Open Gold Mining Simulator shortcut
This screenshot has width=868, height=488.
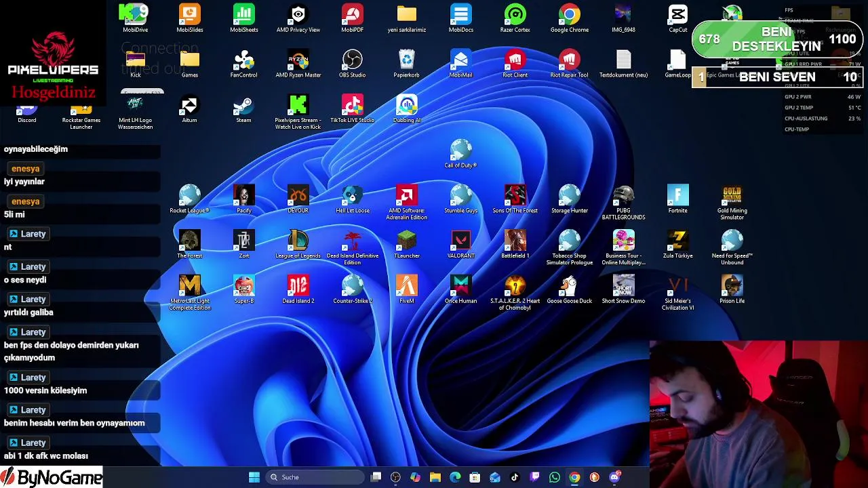click(732, 203)
